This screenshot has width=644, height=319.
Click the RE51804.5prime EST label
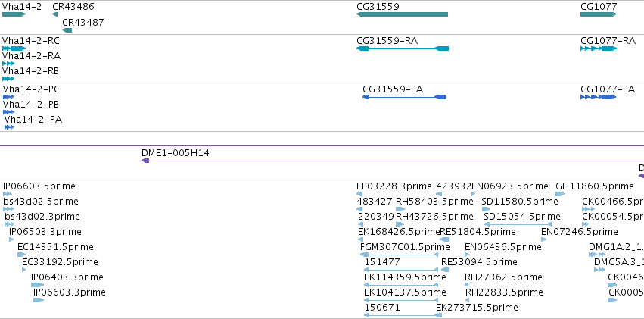coord(478,231)
